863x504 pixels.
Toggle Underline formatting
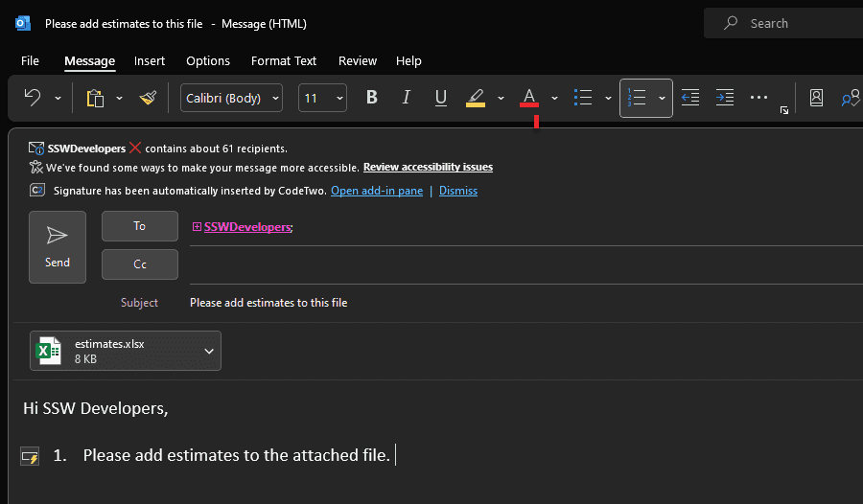[441, 98]
